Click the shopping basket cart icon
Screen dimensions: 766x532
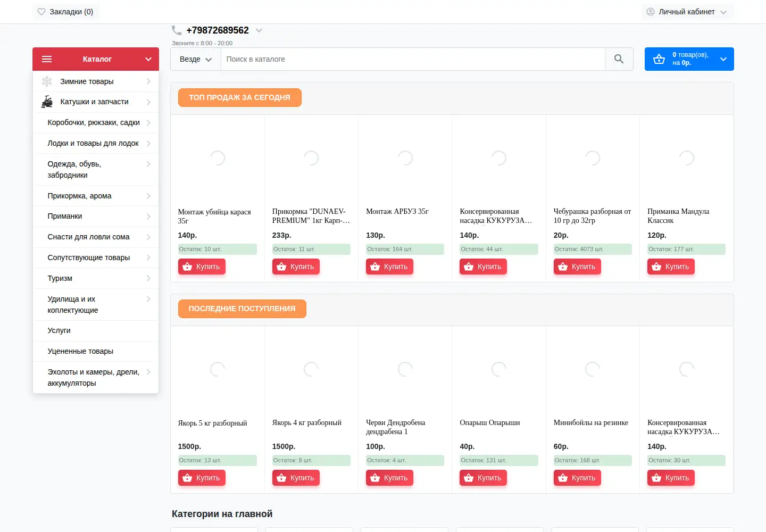[x=659, y=59]
